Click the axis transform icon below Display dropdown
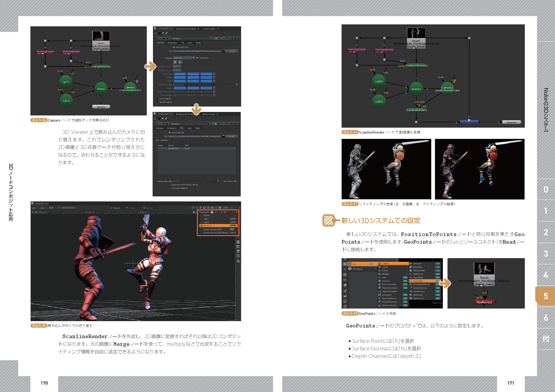Viewport: 555px width, 392px height. 180,62
